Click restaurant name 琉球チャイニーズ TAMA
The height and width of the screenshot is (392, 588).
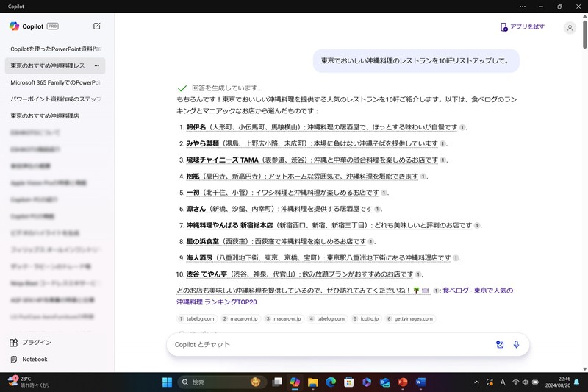pyautogui.click(x=223, y=160)
